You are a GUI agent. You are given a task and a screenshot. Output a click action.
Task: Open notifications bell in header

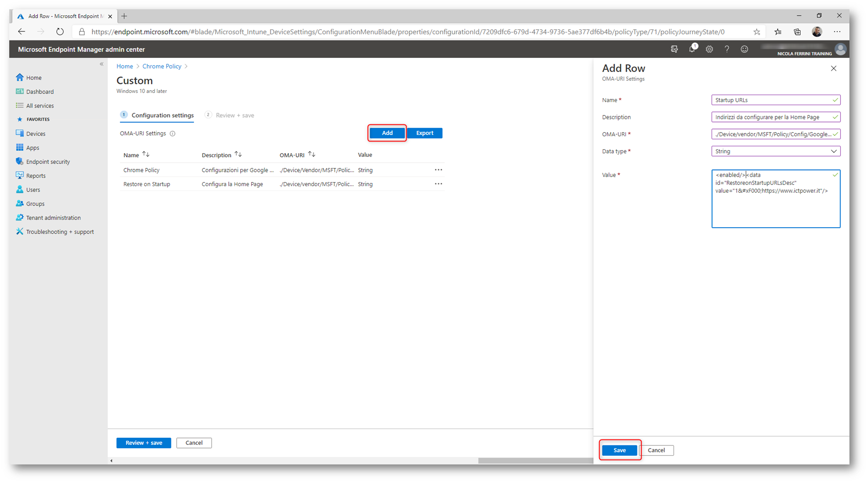(692, 49)
